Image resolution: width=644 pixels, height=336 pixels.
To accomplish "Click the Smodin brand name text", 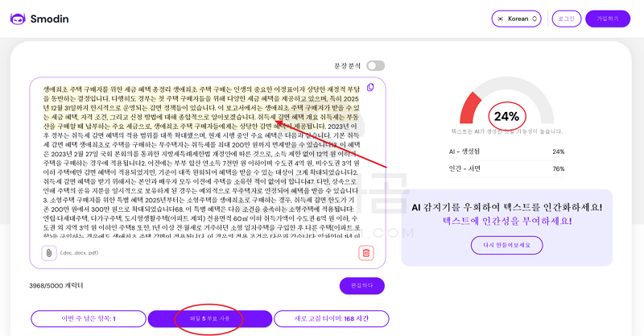I will tap(50, 19).
